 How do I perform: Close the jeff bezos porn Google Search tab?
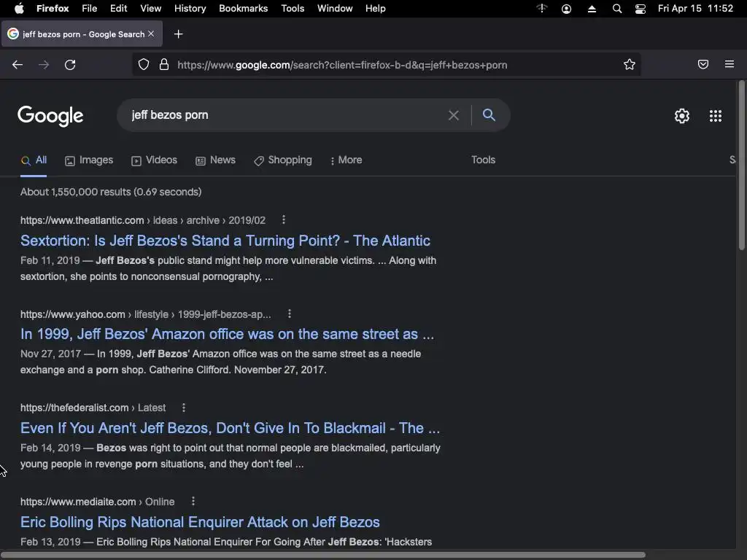click(x=151, y=34)
